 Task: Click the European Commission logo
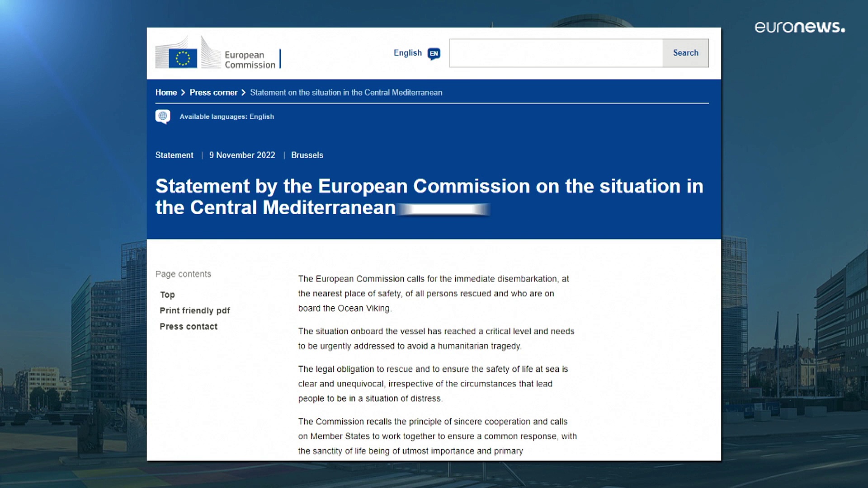tap(216, 54)
